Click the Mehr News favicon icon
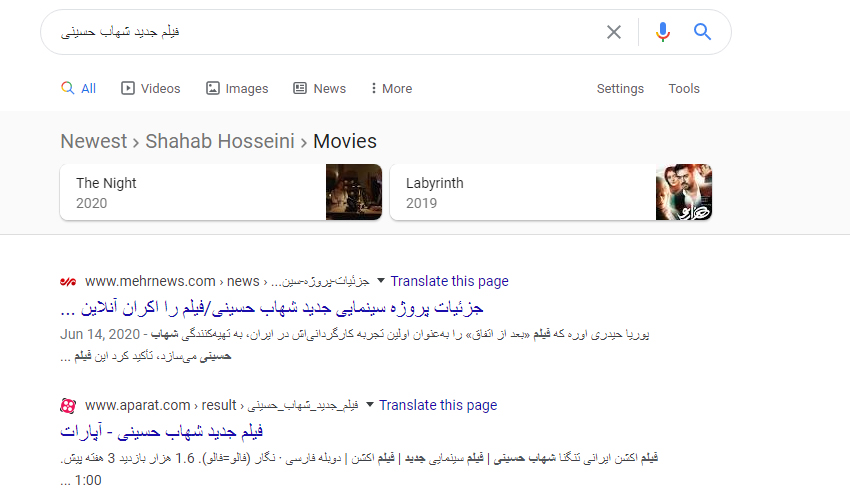Screen dimensions: 850x500 click(x=68, y=281)
